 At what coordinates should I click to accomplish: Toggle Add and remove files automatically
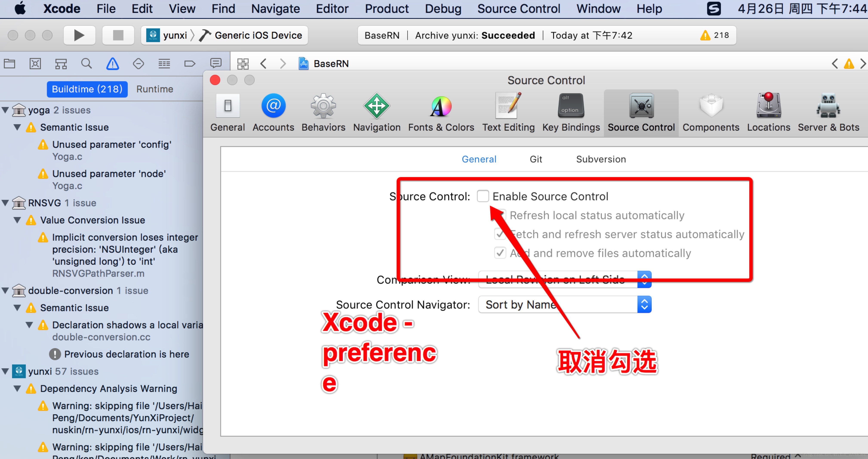tap(500, 253)
